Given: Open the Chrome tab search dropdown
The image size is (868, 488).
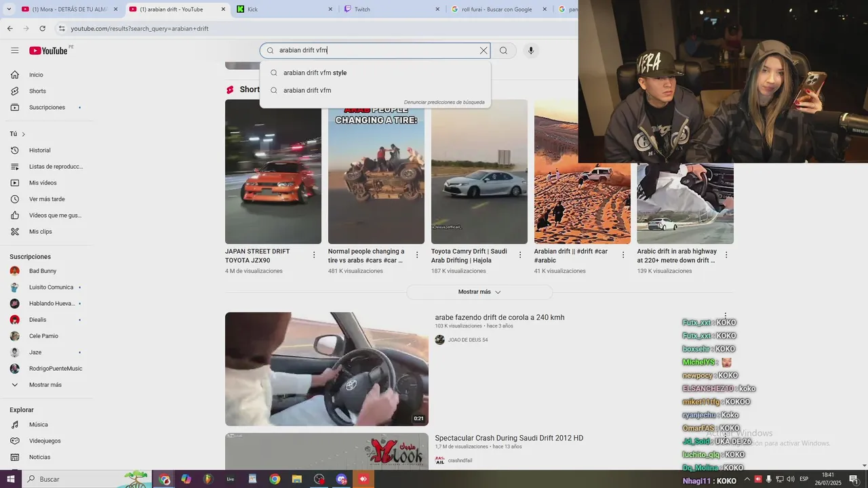Looking at the screenshot, I should [x=9, y=9].
